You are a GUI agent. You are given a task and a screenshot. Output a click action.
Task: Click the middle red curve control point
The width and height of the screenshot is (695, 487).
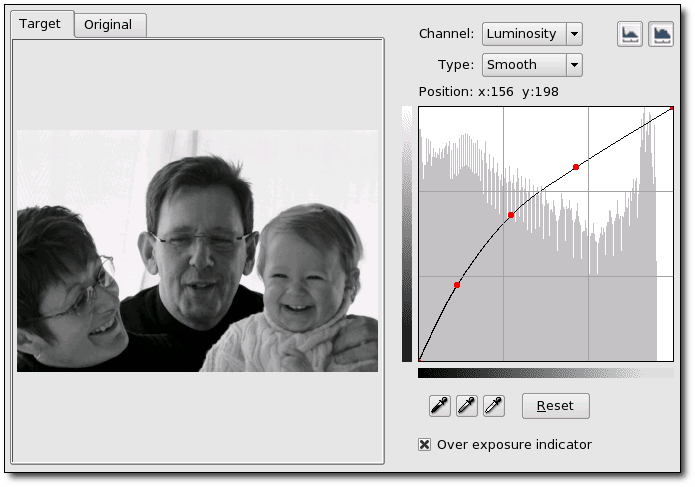511,215
